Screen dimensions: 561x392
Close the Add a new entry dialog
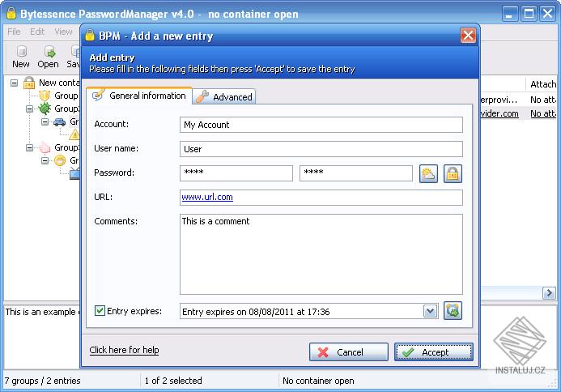[468, 36]
